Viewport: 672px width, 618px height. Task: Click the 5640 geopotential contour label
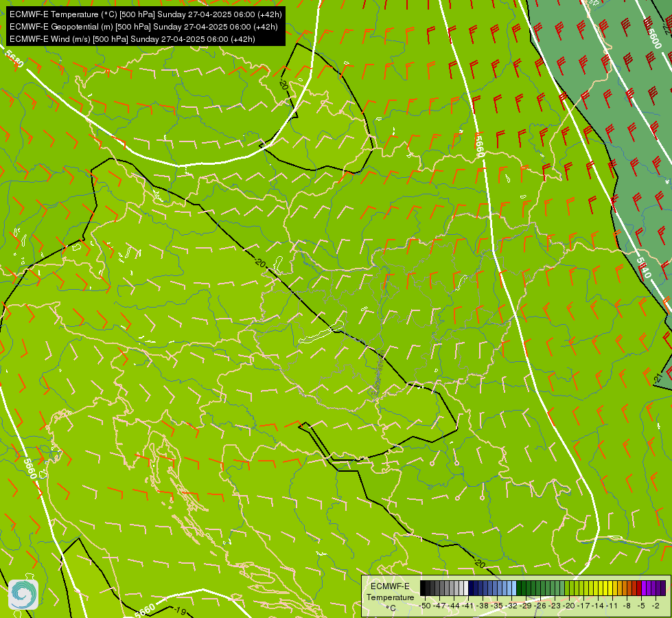643,268
